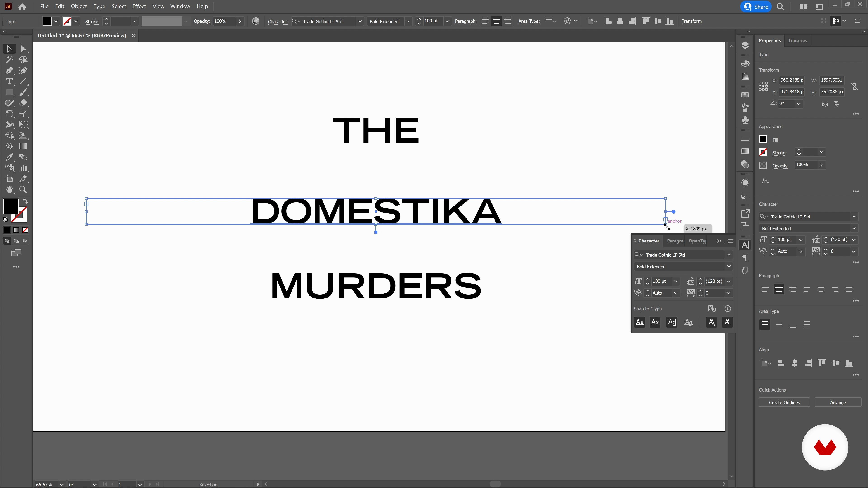Select the Rotate tool

click(9, 114)
